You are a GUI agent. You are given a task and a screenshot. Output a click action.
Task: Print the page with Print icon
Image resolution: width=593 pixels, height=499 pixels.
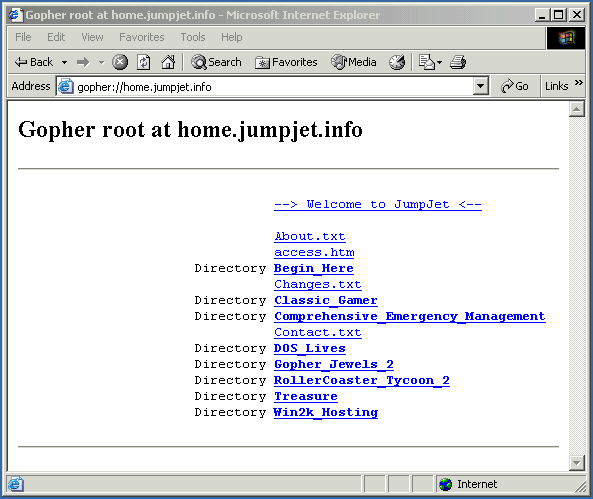pos(458,62)
